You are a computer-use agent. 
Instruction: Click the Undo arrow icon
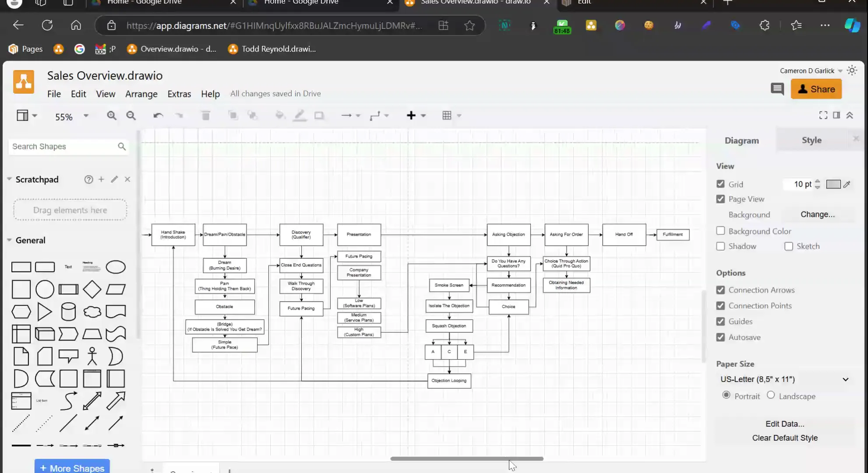click(158, 116)
